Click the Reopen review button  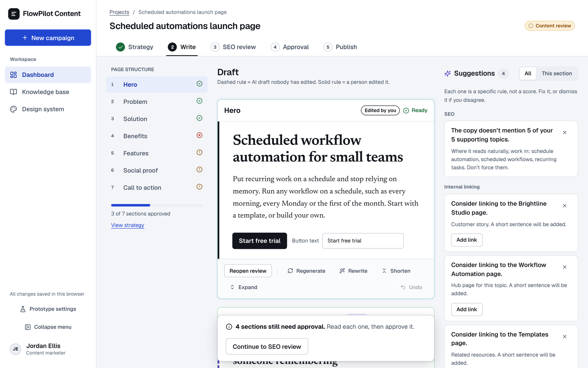(x=248, y=271)
